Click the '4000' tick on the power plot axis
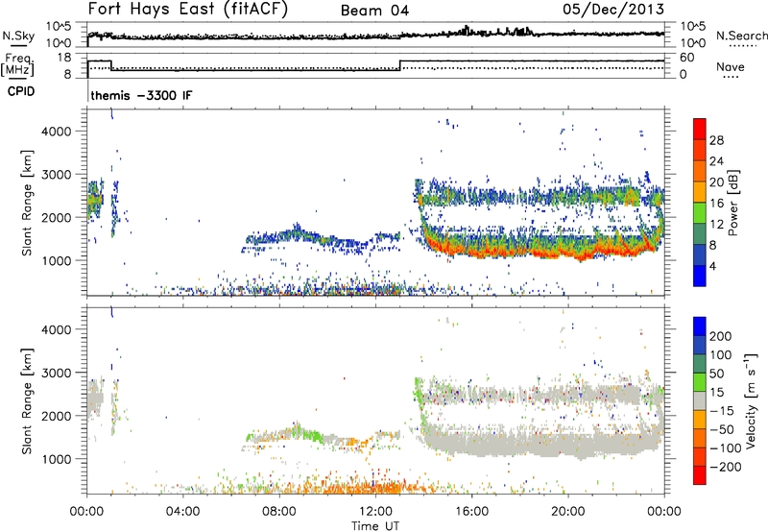 (56, 132)
